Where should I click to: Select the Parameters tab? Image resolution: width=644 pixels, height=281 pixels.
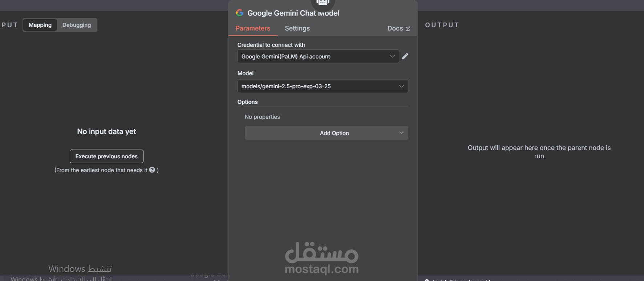[253, 28]
